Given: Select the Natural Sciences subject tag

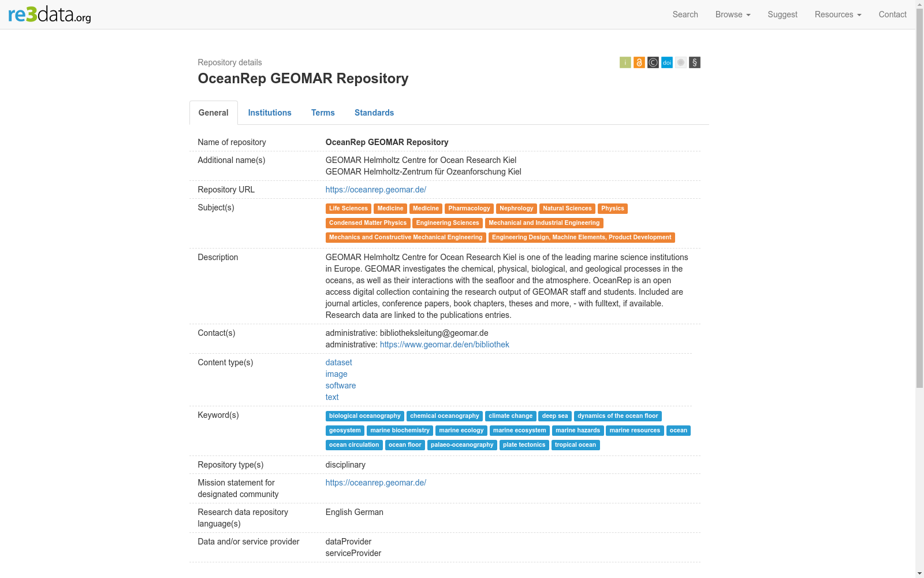Looking at the screenshot, I should click(567, 209).
